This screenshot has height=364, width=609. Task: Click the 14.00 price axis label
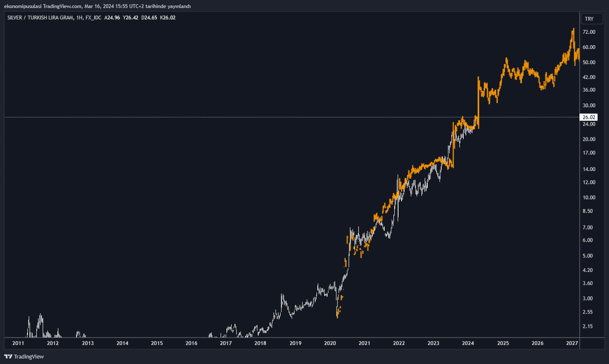[x=589, y=169]
